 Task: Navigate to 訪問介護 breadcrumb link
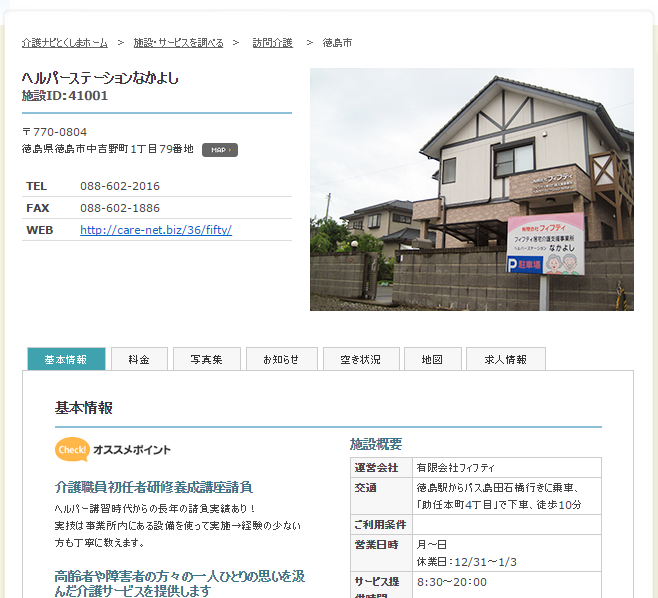click(x=272, y=43)
